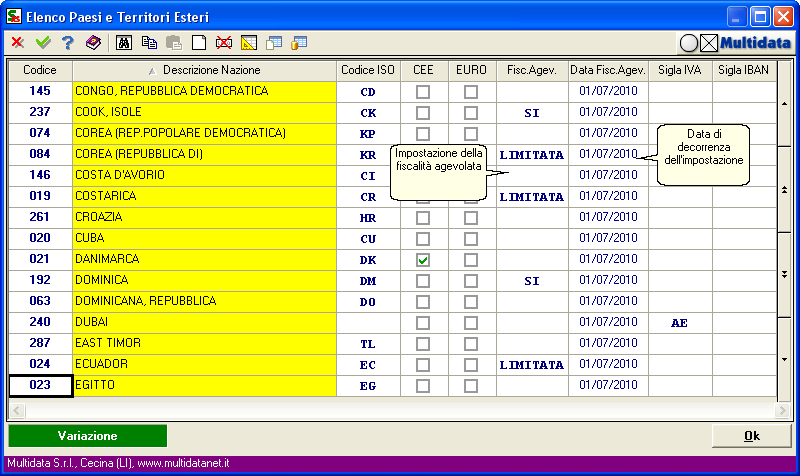Click the copy documents toolbar icon
Image resolution: width=800 pixels, height=476 pixels.
pos(149,43)
